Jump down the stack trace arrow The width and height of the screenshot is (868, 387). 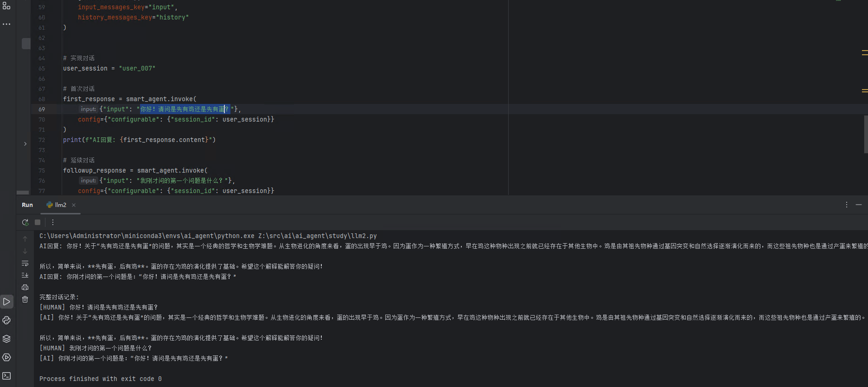click(x=25, y=251)
